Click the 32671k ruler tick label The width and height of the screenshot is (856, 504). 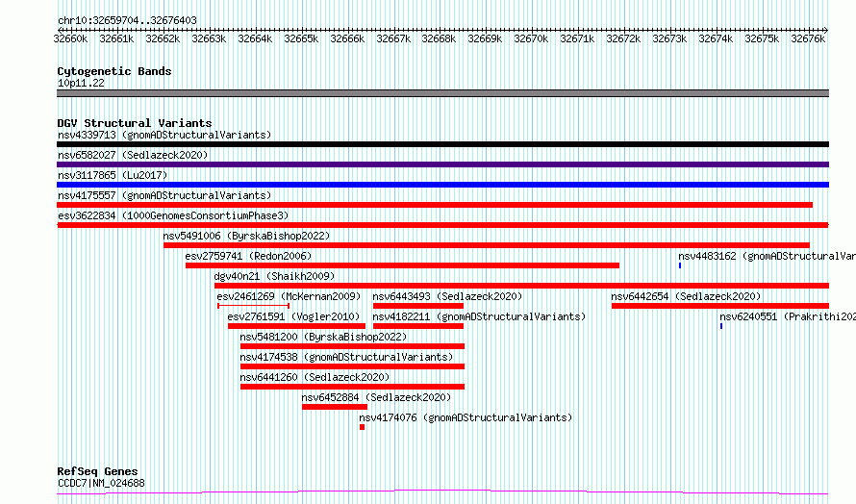pos(577,38)
